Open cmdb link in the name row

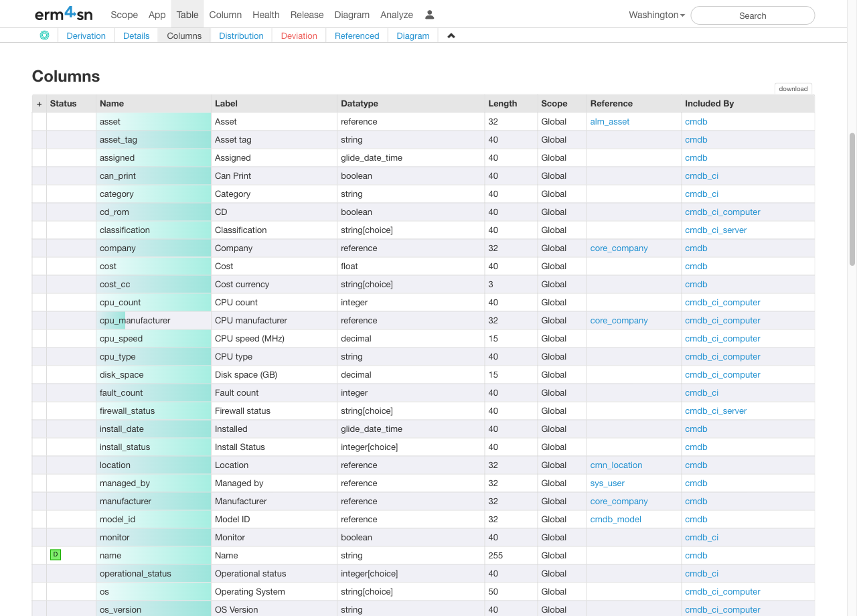coord(696,555)
